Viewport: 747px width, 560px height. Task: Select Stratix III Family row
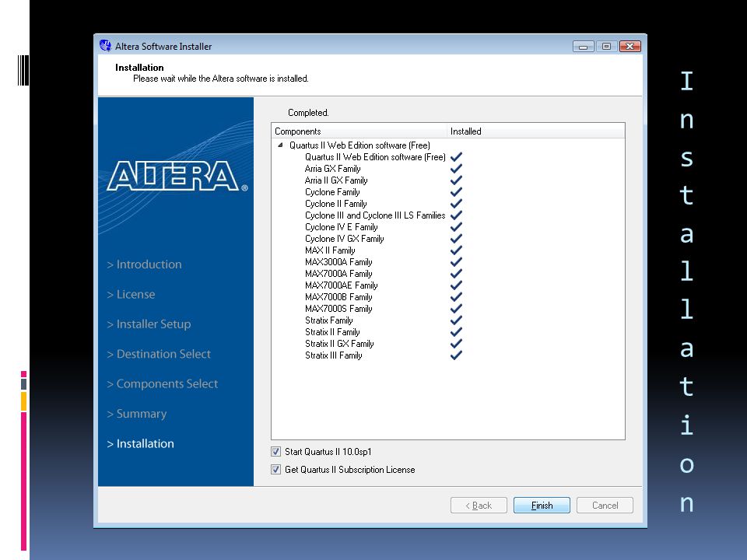[x=334, y=355]
